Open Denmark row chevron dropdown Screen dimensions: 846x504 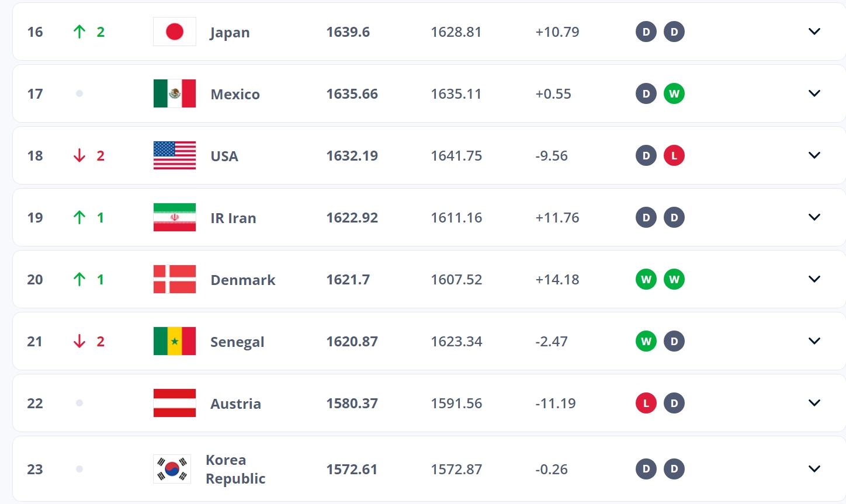tap(814, 279)
